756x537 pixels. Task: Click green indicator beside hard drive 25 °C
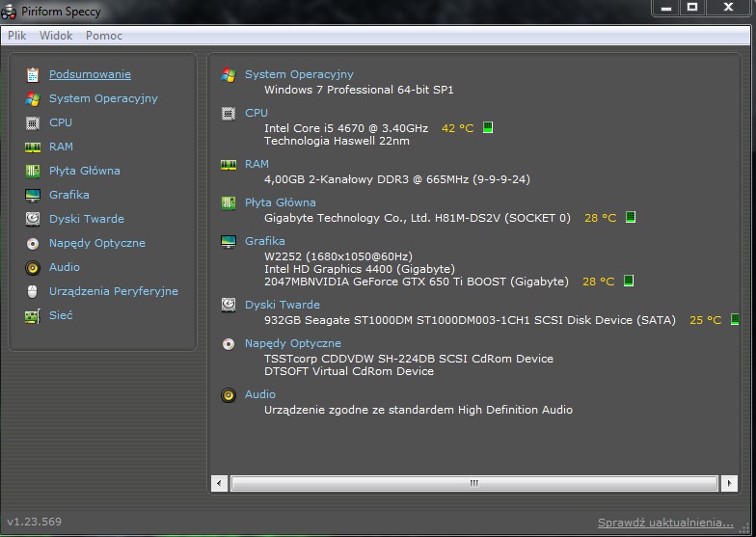pyautogui.click(x=735, y=319)
